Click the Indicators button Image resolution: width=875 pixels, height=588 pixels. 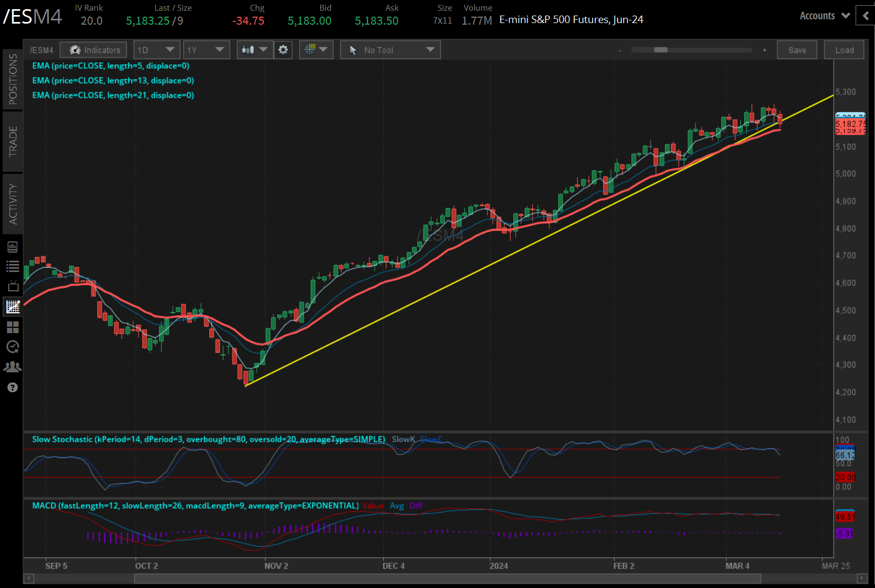click(x=93, y=49)
